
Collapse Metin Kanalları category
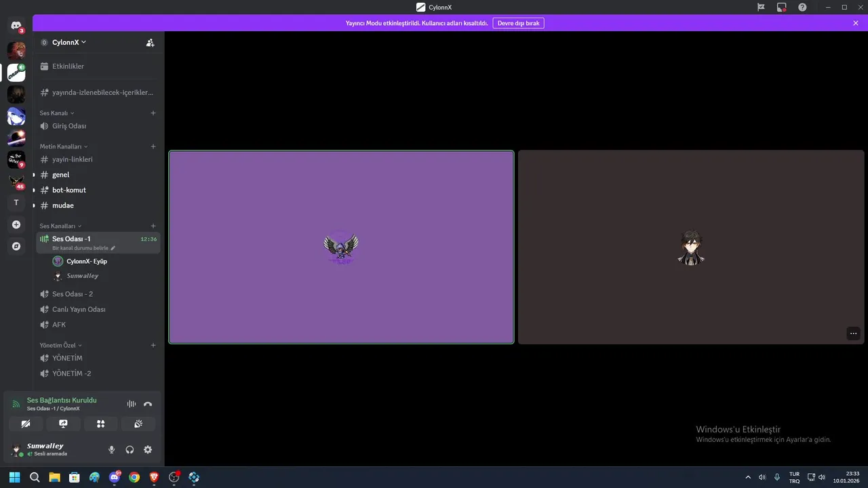(64, 146)
